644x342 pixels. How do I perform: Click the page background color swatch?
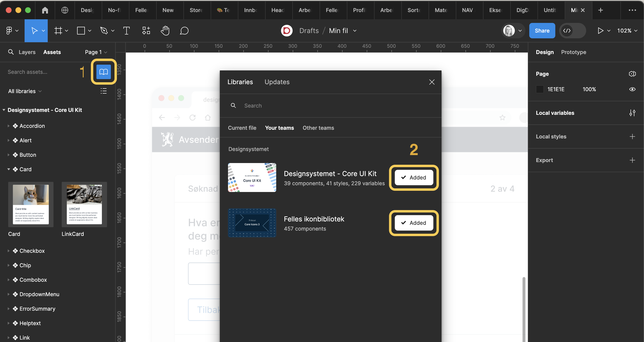click(x=540, y=89)
